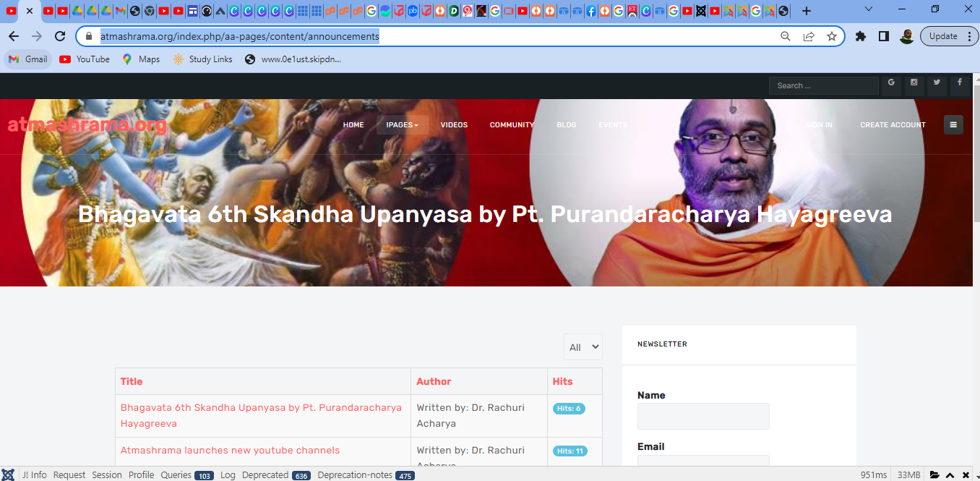
Task: Open the YouTube bookmark
Action: pos(85,59)
